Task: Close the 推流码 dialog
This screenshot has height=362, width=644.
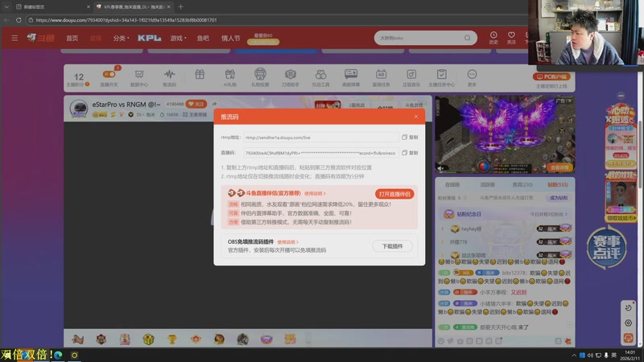Action: click(x=416, y=117)
